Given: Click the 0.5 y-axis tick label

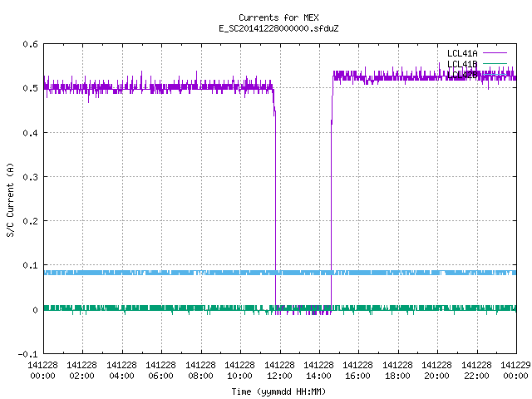Looking at the screenshot, I should (x=30, y=88).
